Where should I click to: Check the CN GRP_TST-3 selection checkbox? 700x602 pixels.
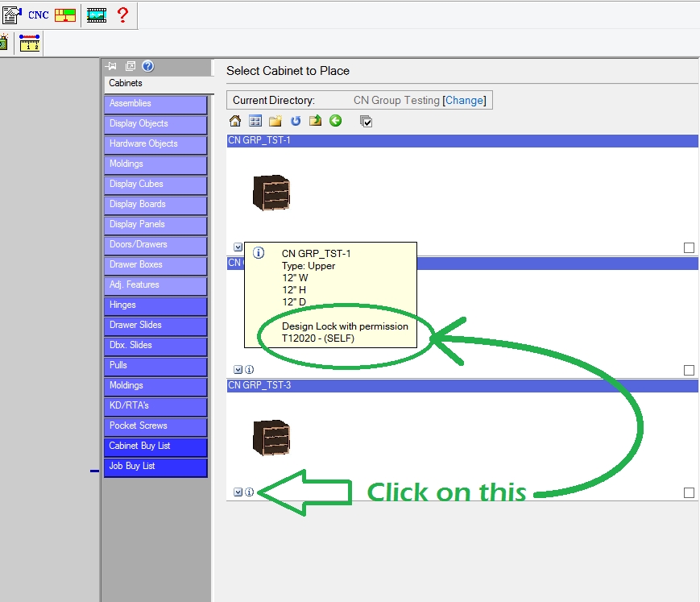[689, 492]
